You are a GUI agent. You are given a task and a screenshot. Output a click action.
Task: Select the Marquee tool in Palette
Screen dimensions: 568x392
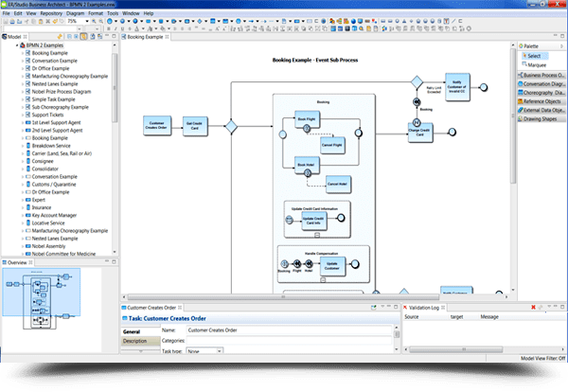point(536,65)
